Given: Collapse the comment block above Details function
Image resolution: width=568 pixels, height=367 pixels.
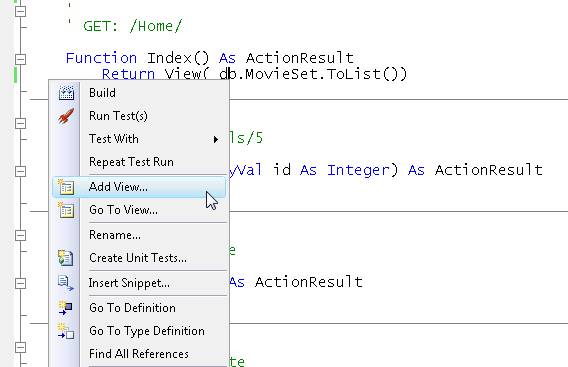Looking at the screenshot, I should point(21,123).
